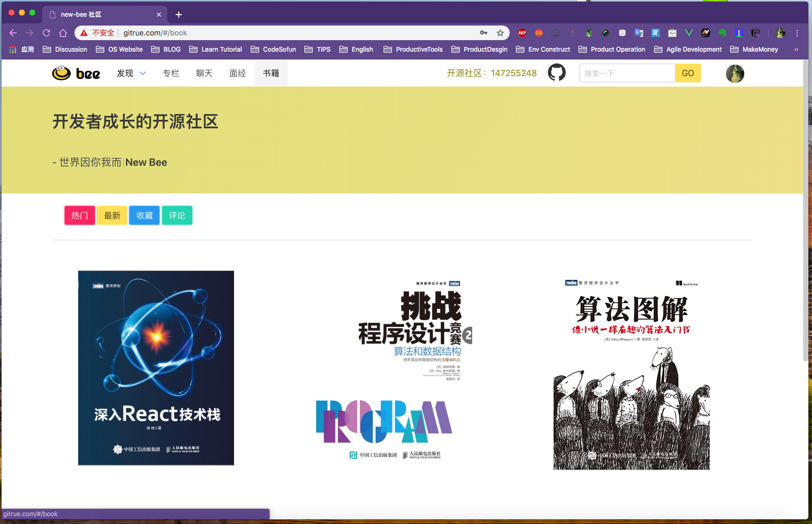Image resolution: width=812 pixels, height=524 pixels.
Task: Filter books by 热门
Action: click(x=80, y=215)
